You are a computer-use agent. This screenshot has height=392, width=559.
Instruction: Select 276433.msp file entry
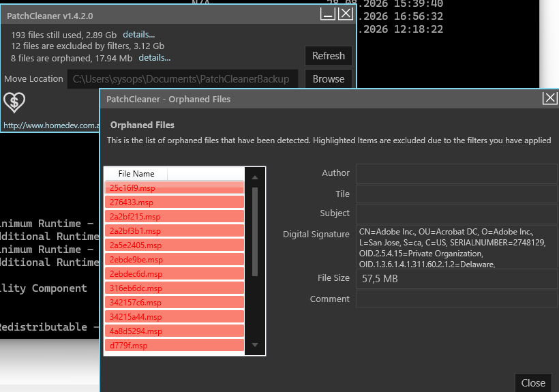175,202
